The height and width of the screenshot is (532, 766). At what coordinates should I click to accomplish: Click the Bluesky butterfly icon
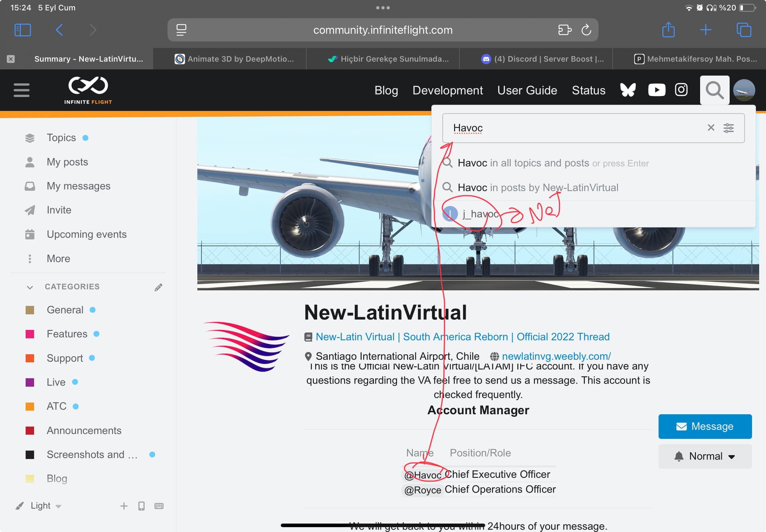click(628, 90)
